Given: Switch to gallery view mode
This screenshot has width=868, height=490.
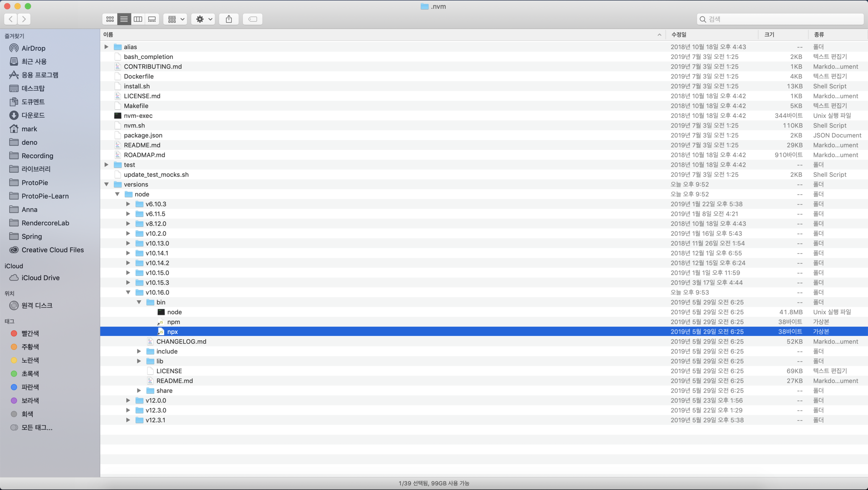Looking at the screenshot, I should 152,19.
